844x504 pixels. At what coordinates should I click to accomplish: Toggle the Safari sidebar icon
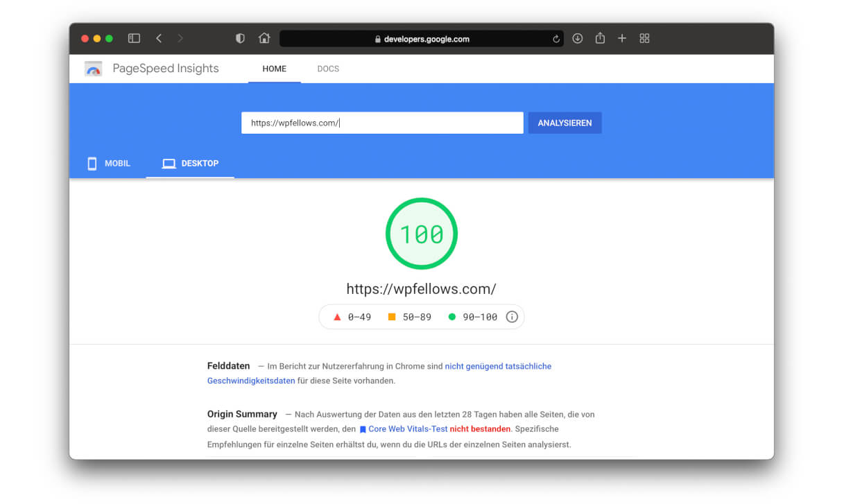(x=134, y=39)
